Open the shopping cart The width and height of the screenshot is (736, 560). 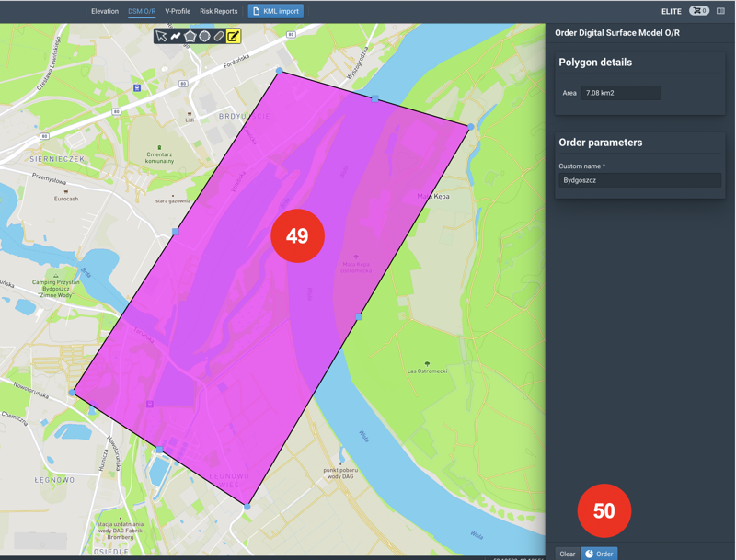pyautogui.click(x=699, y=11)
